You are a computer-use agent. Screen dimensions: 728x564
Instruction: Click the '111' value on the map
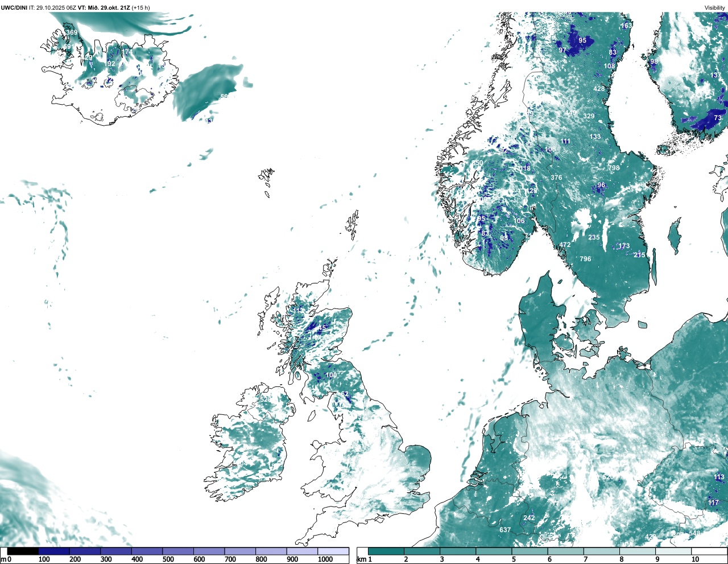[x=565, y=141]
